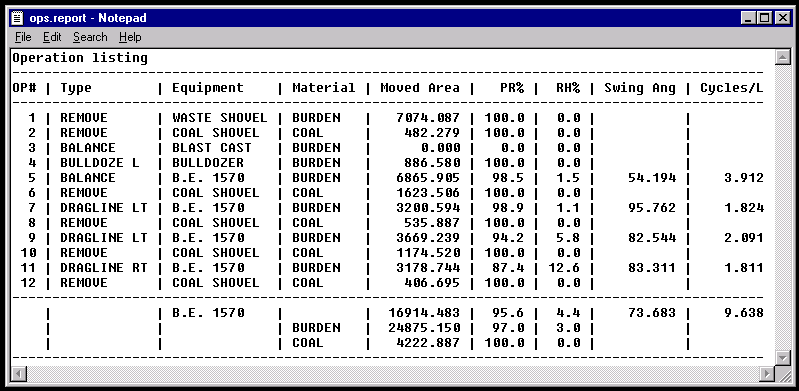Viewport: 799px width, 391px height.
Task: Click the Notepad document icon in title bar
Action: (18, 18)
